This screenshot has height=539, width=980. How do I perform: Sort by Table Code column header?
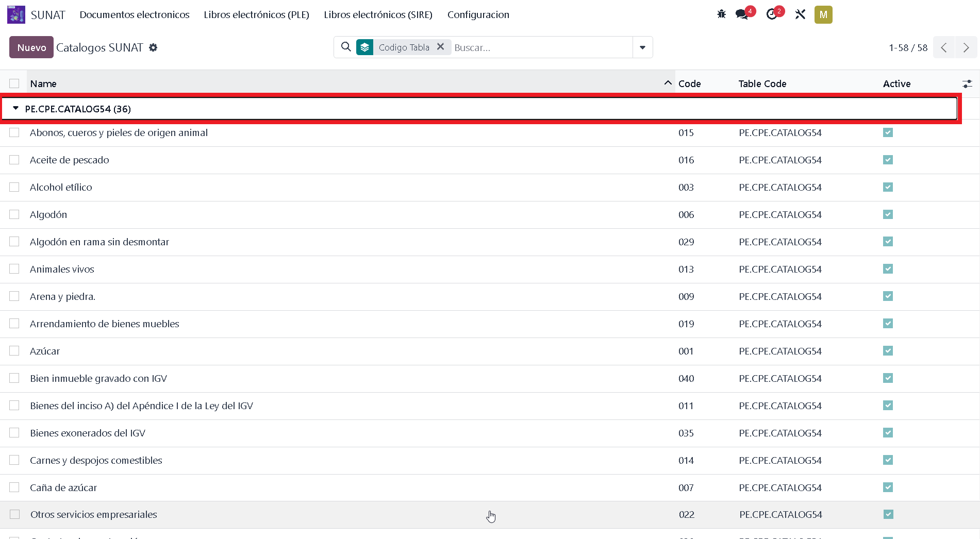[762, 83]
